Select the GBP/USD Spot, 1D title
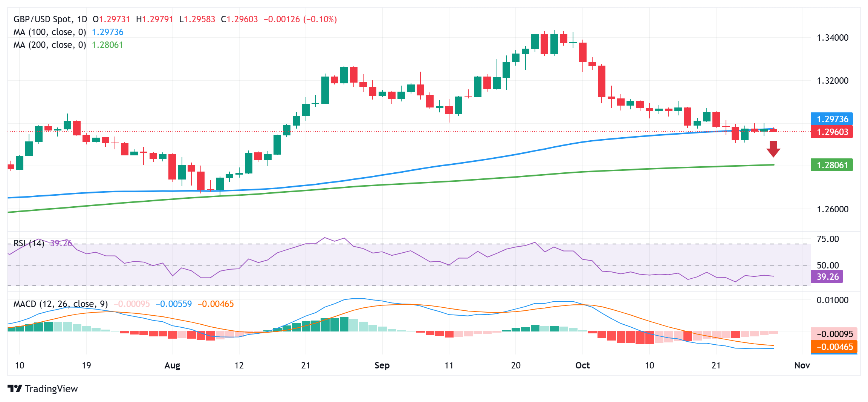 (50, 19)
